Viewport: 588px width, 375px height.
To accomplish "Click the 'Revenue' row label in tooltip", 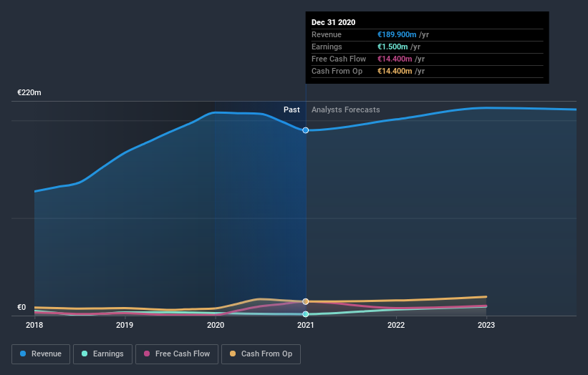I will click(x=327, y=34).
